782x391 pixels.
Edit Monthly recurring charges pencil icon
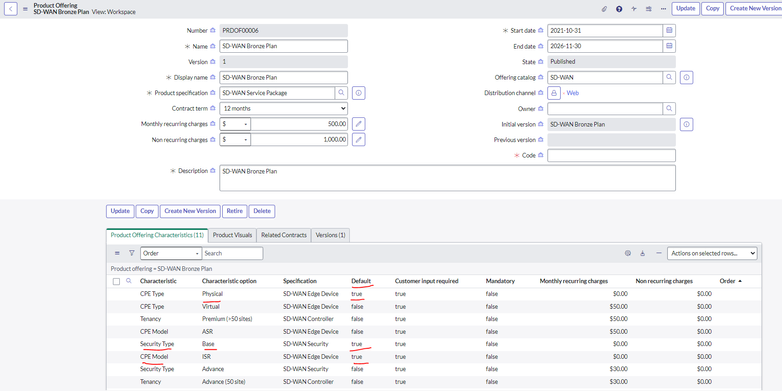pyautogui.click(x=359, y=124)
